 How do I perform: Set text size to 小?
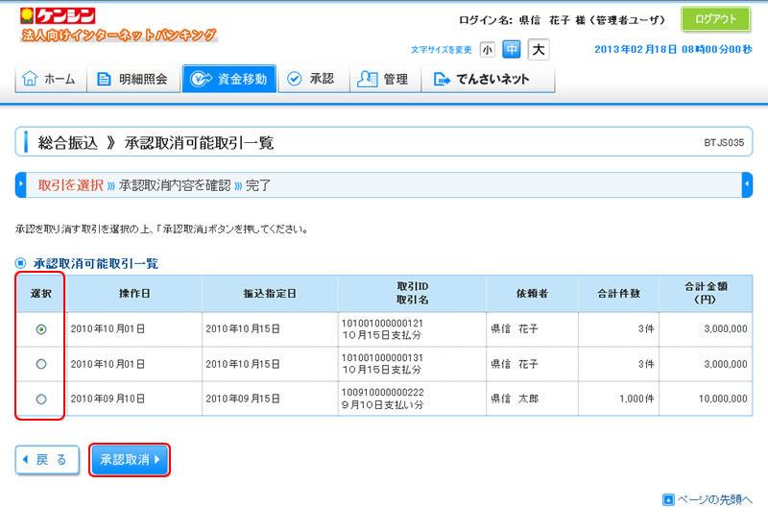coord(488,49)
